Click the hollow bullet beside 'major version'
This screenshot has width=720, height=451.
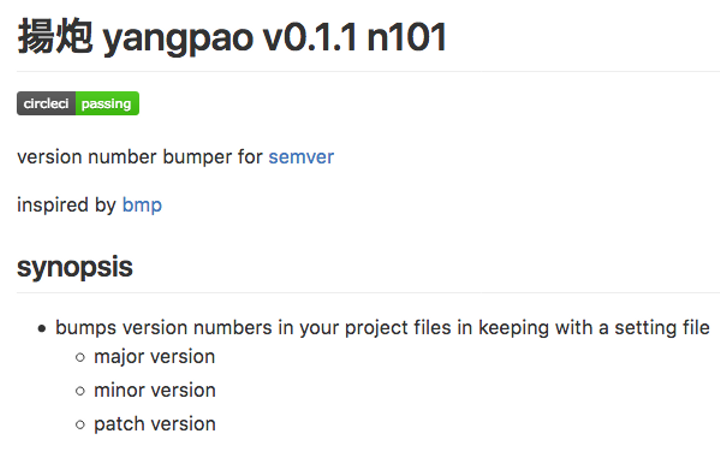click(80, 358)
